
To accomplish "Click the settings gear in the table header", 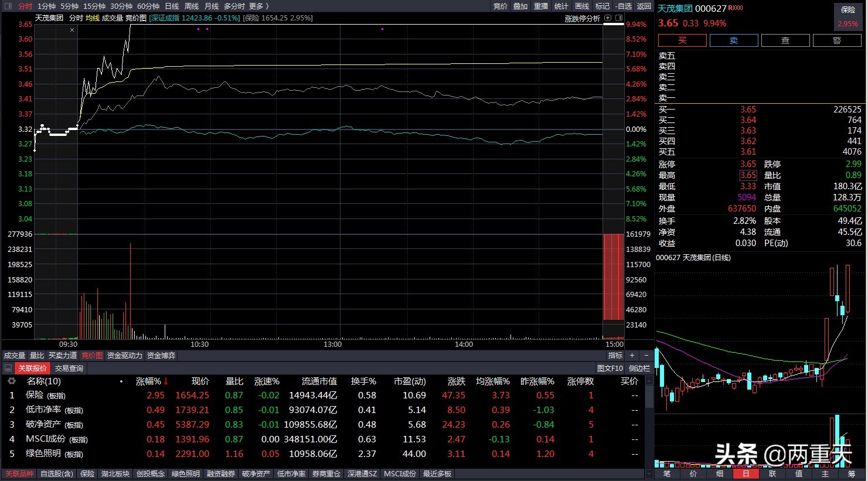I will pyautogui.click(x=11, y=381).
